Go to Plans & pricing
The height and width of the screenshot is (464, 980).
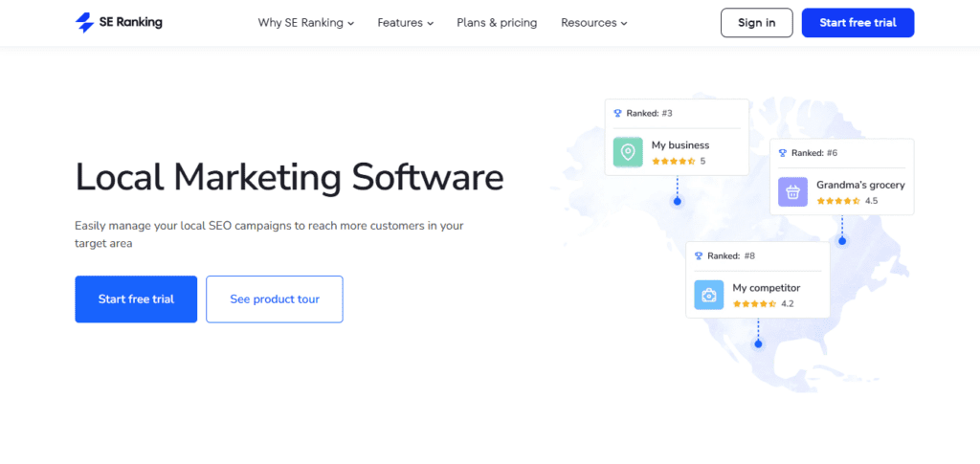pyautogui.click(x=497, y=23)
